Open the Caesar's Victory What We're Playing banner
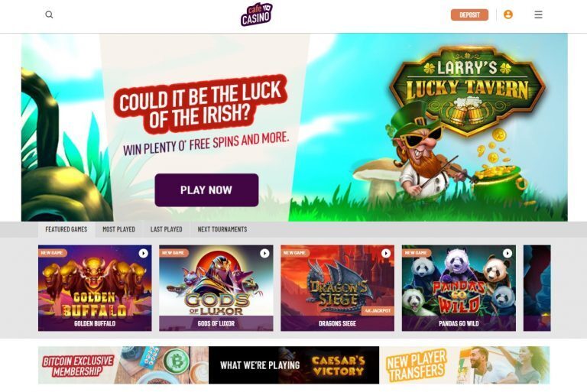587x392 pixels. (x=293, y=365)
